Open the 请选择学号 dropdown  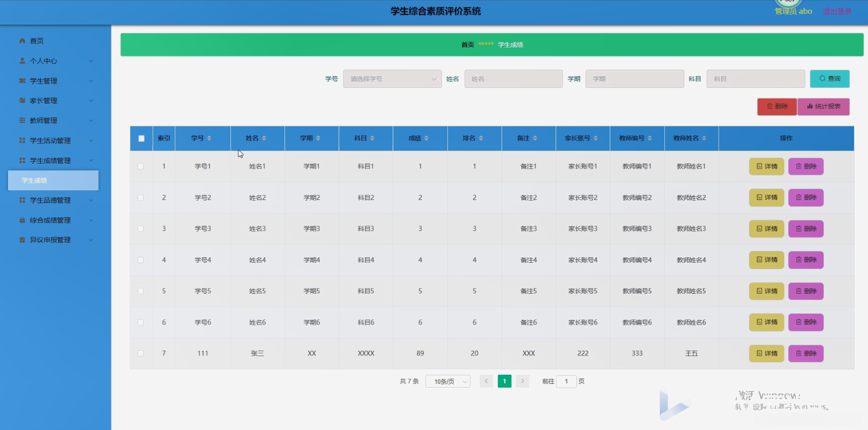392,79
